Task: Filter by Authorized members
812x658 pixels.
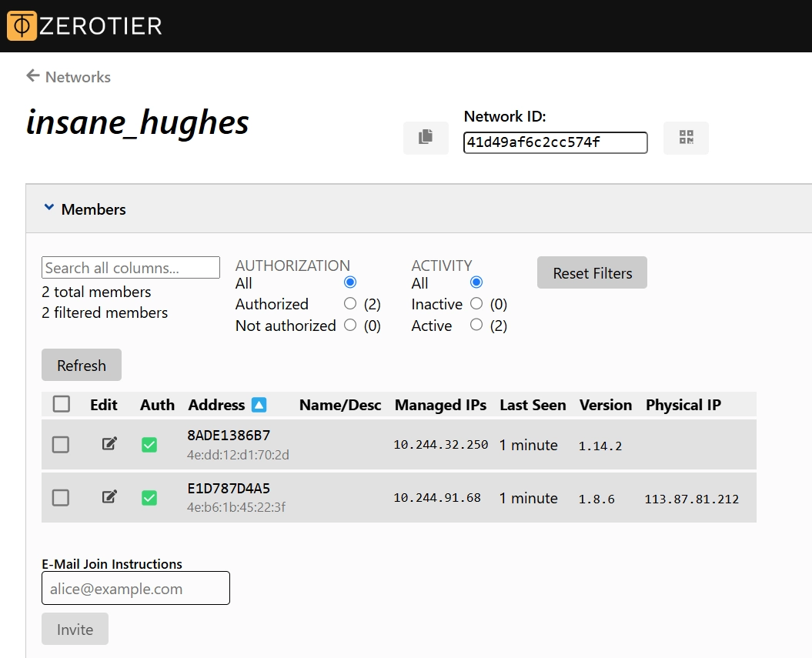Action: pos(350,303)
